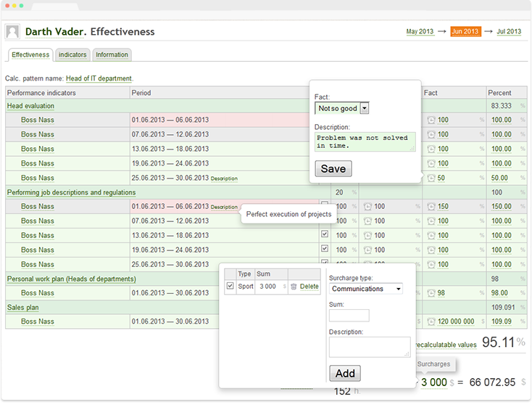Click the Head evaluation 13.06–18.06 fact clock icon
Screen dimensions: 532x410
coord(432,149)
